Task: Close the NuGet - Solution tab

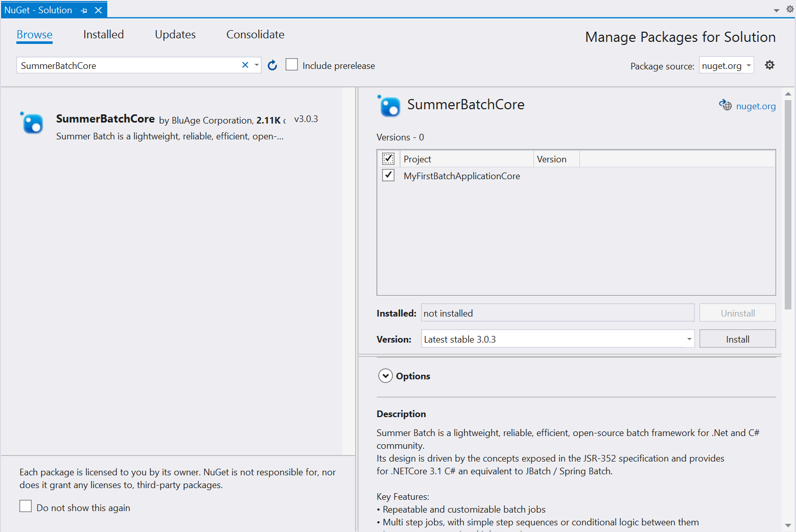Action: coord(99,10)
